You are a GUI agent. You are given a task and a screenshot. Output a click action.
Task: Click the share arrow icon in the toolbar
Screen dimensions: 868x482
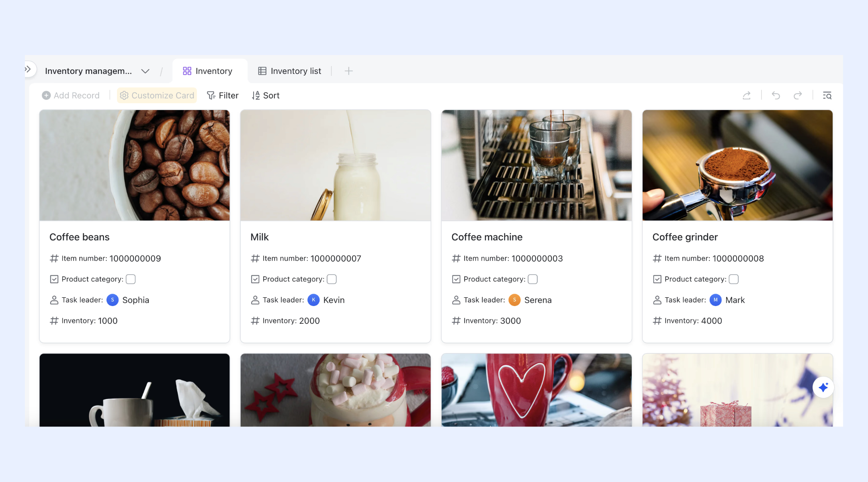(747, 96)
